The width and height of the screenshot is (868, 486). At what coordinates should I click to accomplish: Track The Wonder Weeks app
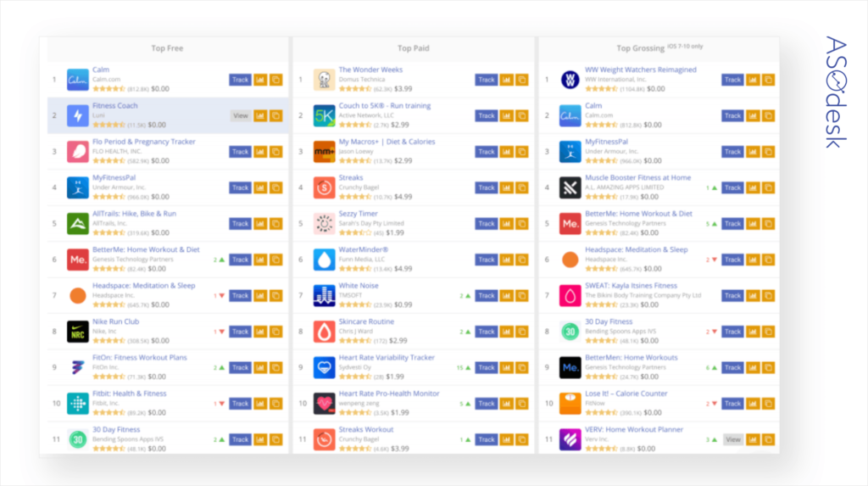(x=486, y=80)
